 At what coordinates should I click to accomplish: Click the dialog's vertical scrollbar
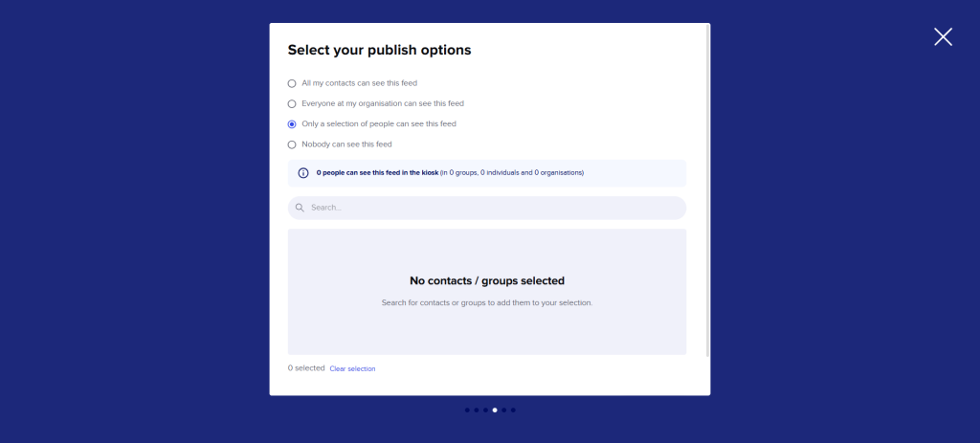tap(707, 190)
